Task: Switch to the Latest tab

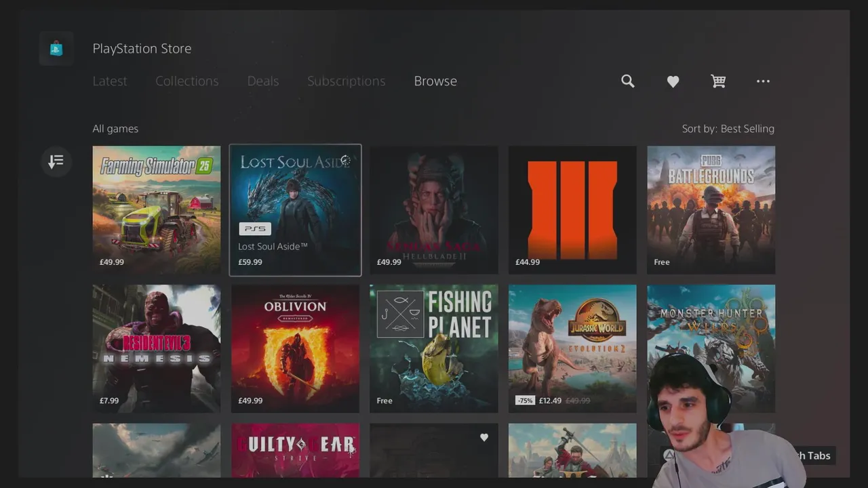Action: point(110,81)
